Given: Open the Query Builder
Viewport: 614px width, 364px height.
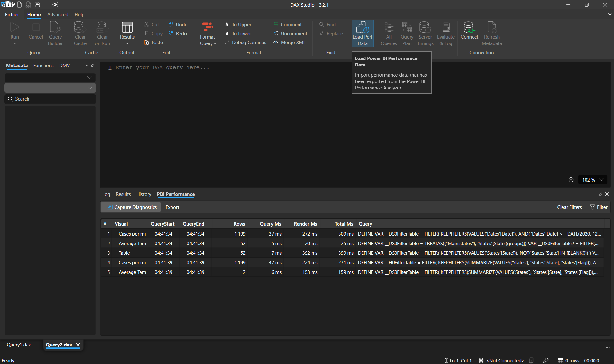Looking at the screenshot, I should (x=55, y=33).
